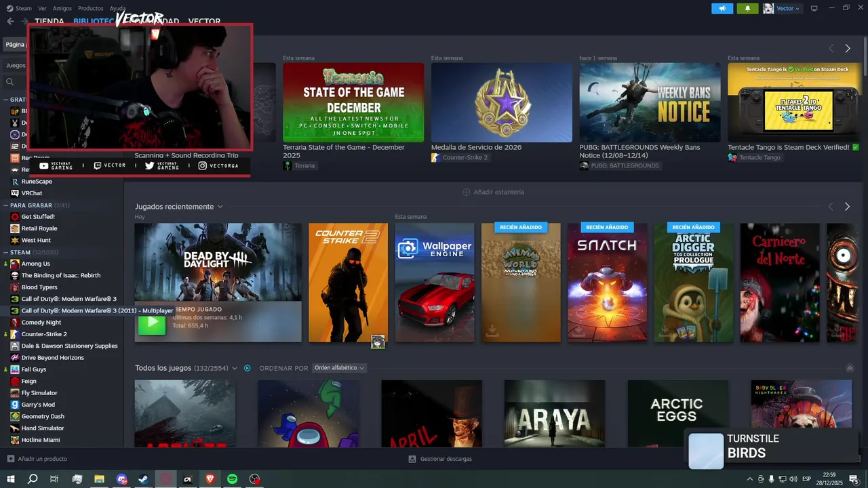Open the Arctic Eggs game cover

(x=678, y=413)
